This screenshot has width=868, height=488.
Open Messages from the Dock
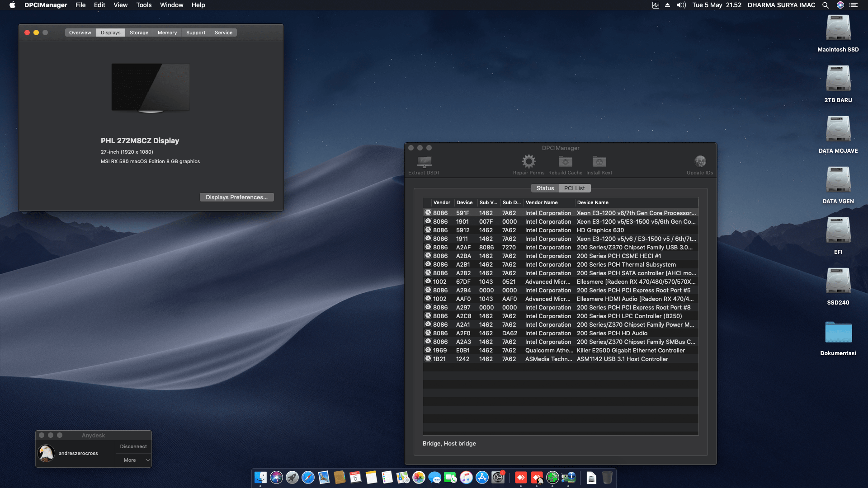(434, 478)
